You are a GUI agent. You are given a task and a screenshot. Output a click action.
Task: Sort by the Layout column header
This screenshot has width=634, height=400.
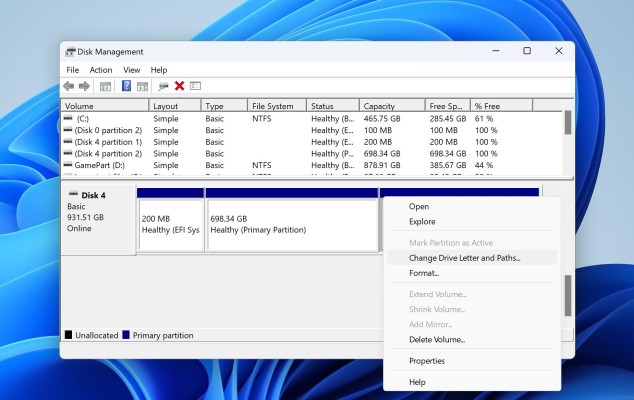pyautogui.click(x=175, y=106)
